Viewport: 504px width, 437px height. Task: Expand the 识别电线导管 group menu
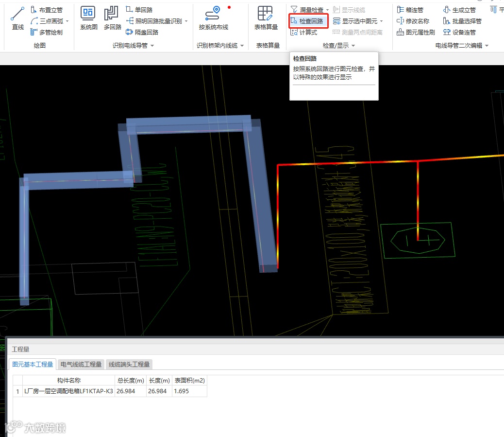[152, 46]
